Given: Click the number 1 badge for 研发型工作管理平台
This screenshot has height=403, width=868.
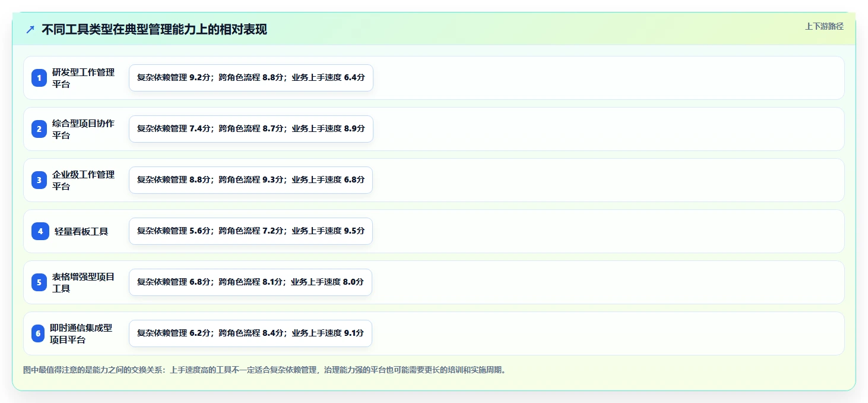Looking at the screenshot, I should pyautogui.click(x=39, y=78).
